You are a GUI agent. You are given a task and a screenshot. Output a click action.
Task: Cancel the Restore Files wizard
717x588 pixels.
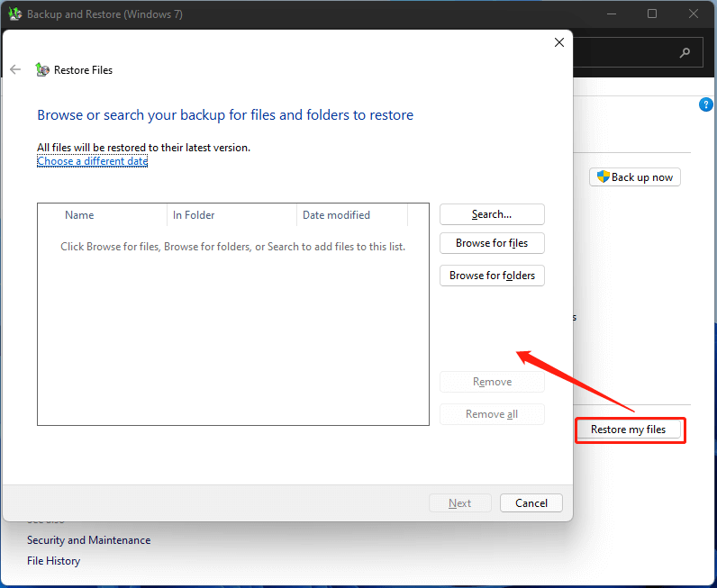coord(531,503)
